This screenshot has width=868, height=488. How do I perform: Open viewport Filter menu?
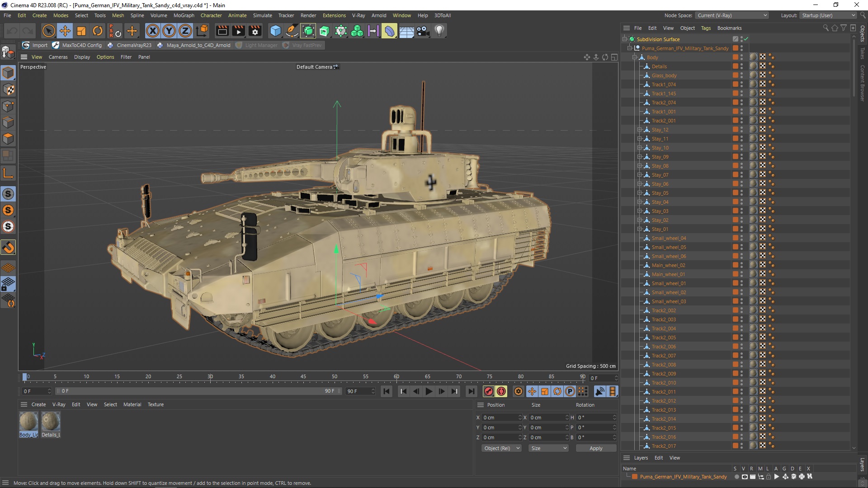pyautogui.click(x=126, y=57)
